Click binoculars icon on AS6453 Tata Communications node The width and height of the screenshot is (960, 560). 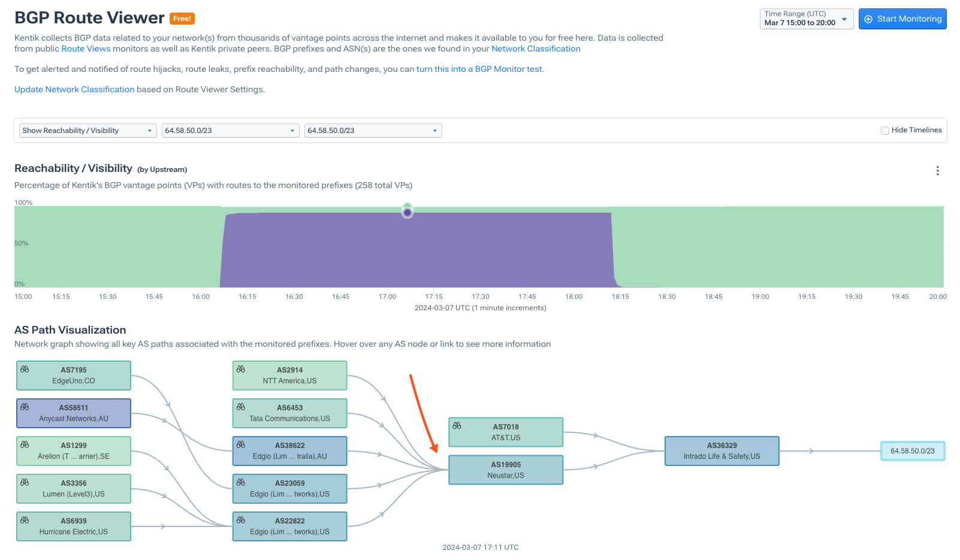point(241,407)
